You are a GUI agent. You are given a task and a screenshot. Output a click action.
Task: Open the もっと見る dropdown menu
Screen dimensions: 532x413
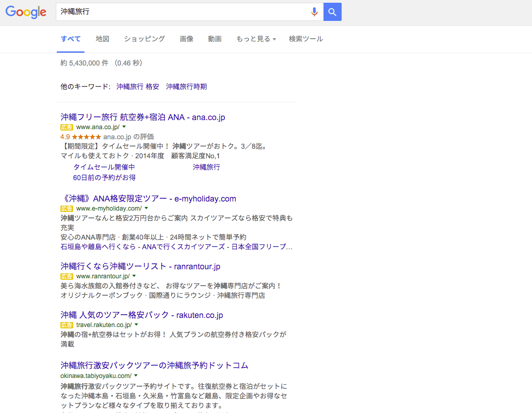(x=256, y=39)
